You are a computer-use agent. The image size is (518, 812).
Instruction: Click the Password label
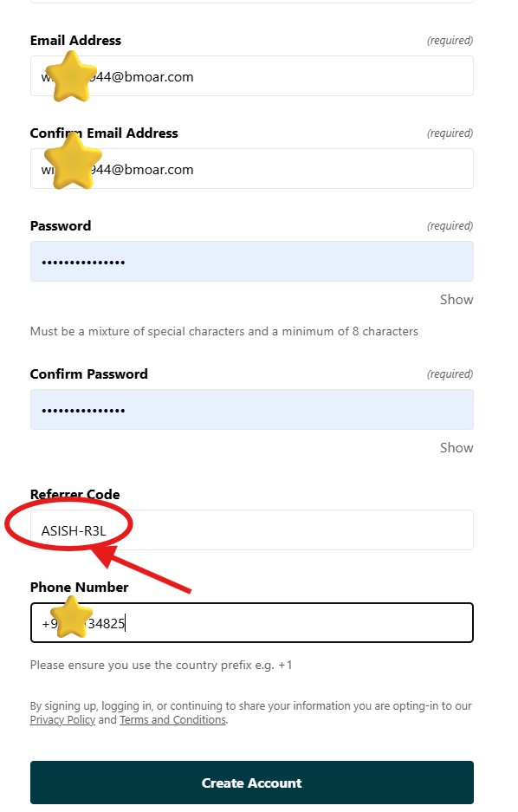click(61, 225)
